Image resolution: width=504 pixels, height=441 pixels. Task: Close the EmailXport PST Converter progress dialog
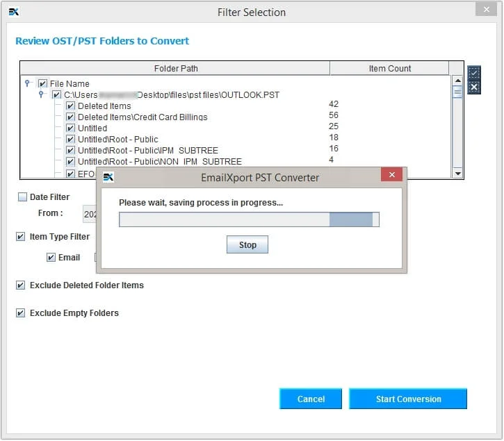[391, 174]
